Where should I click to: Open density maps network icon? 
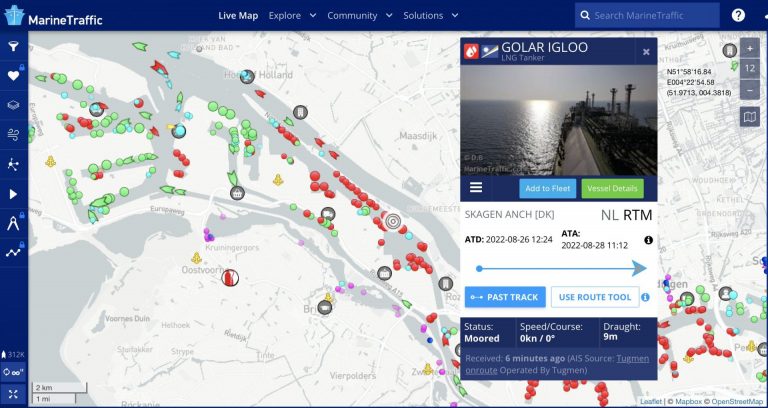13,164
